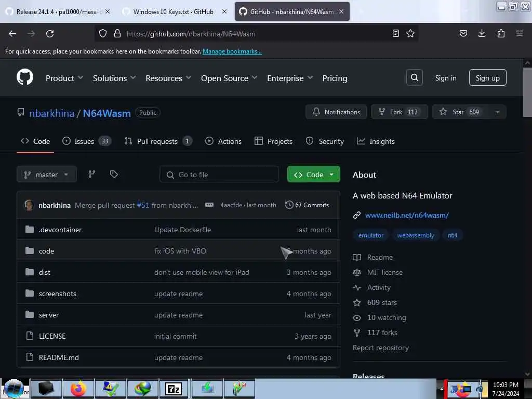Open the Firefox hamburger menu
Screen dimensions: 532x399
click(x=519, y=33)
